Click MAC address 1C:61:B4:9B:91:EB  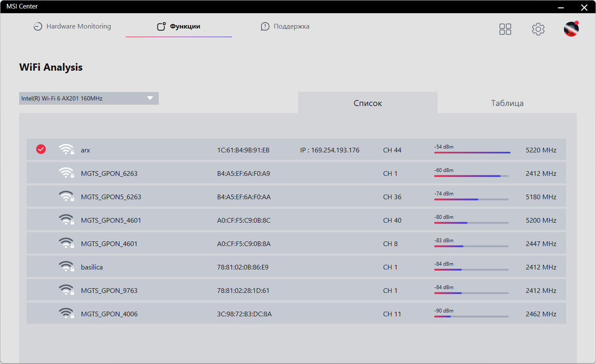(243, 150)
